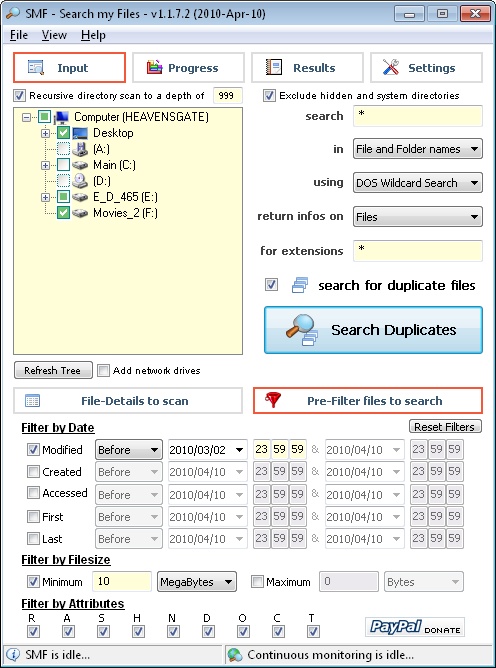Click the red funnel Pre-Filter icon
Screen dimensions: 496x668
tap(273, 400)
